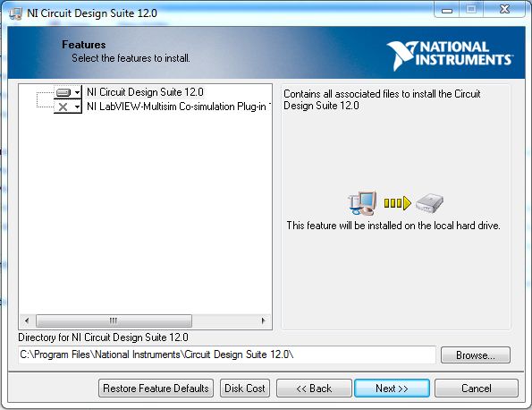Select NI Circuit Design Suite 12.0 feature row
Image resolution: width=532 pixels, height=410 pixels.
pyautogui.click(x=145, y=92)
